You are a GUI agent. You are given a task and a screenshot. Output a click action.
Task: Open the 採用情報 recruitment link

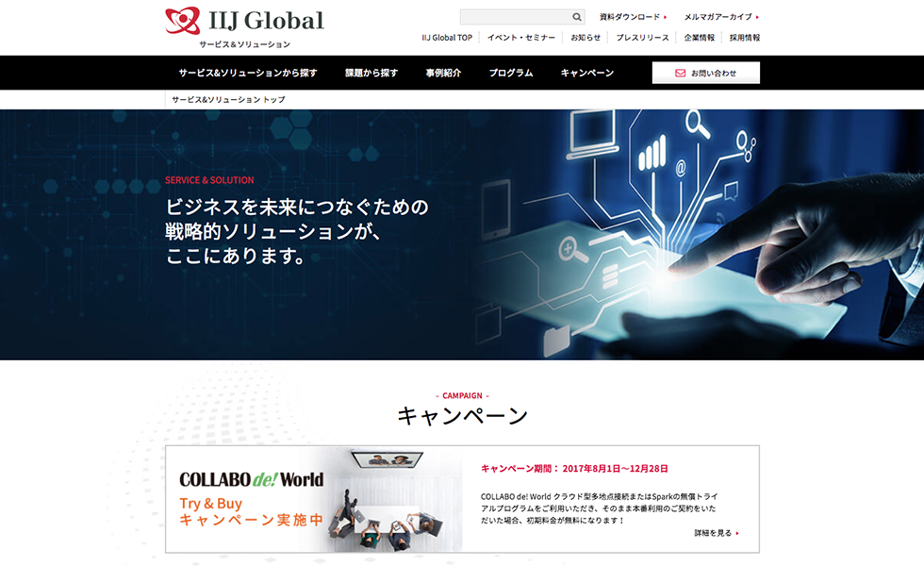[744, 38]
